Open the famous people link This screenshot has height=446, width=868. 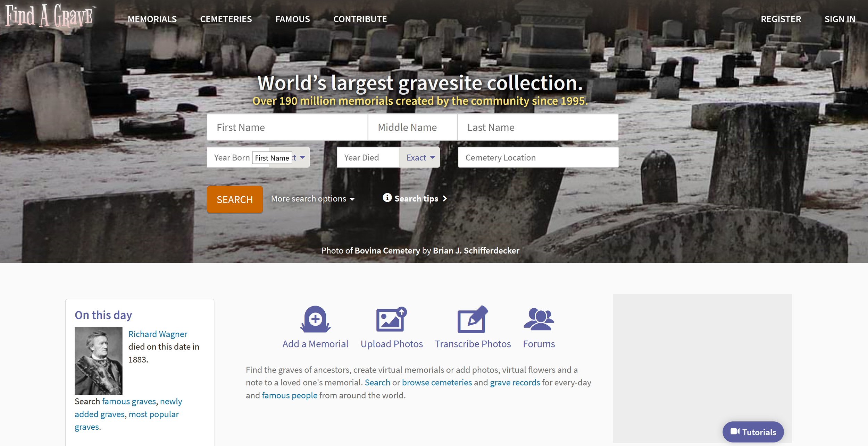click(290, 395)
